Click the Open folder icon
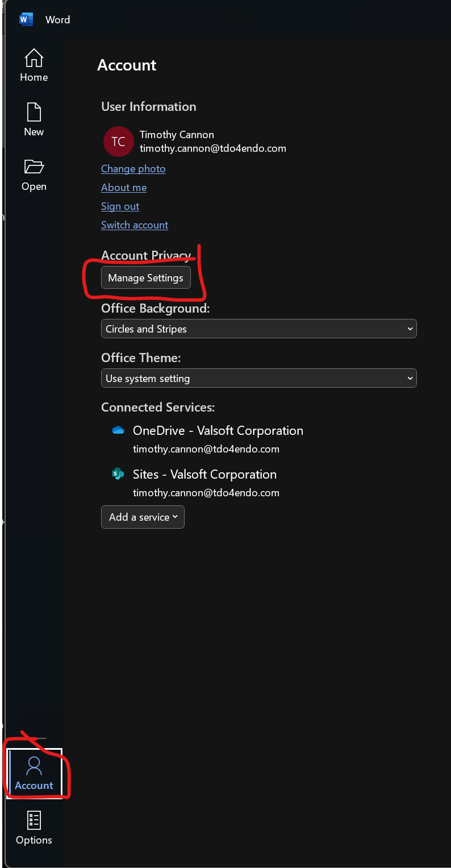Screen dimensions: 451x868 (34, 167)
